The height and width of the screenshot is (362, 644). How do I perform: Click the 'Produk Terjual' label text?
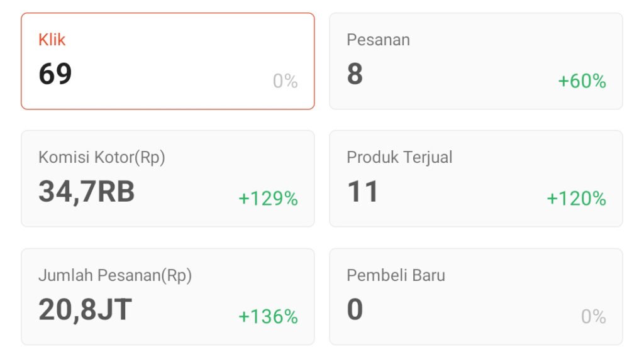[x=399, y=157]
